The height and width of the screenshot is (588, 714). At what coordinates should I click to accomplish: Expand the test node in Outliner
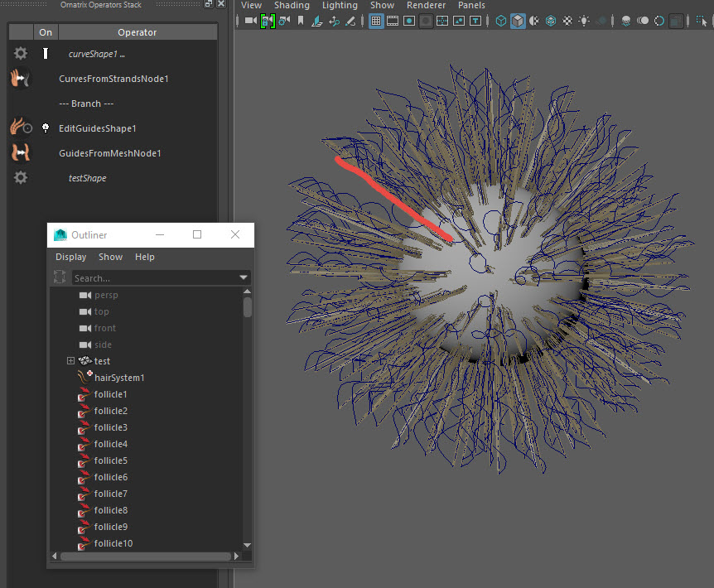[x=70, y=361]
